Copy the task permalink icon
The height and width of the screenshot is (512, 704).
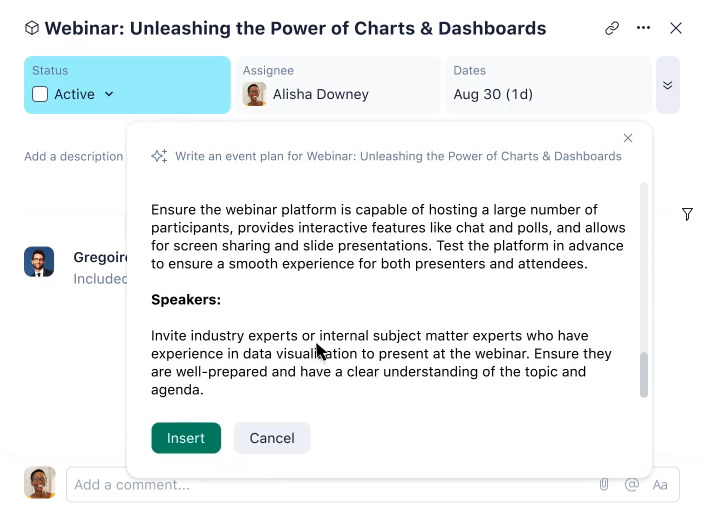tap(612, 28)
